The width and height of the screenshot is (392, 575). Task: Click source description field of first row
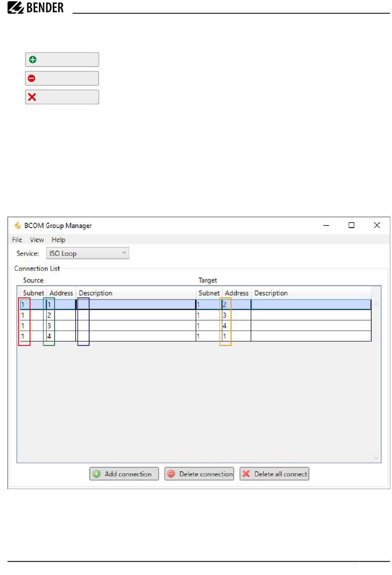(x=136, y=304)
